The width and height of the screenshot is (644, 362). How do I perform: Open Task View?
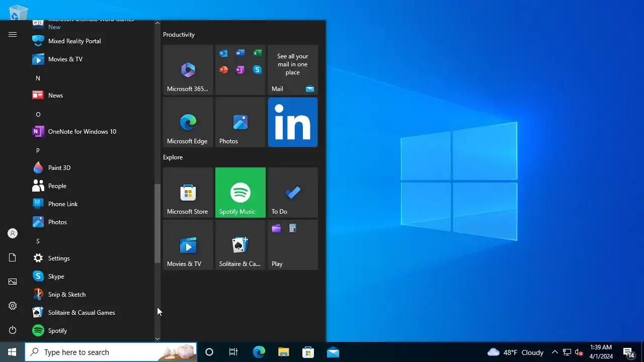pyautogui.click(x=233, y=352)
